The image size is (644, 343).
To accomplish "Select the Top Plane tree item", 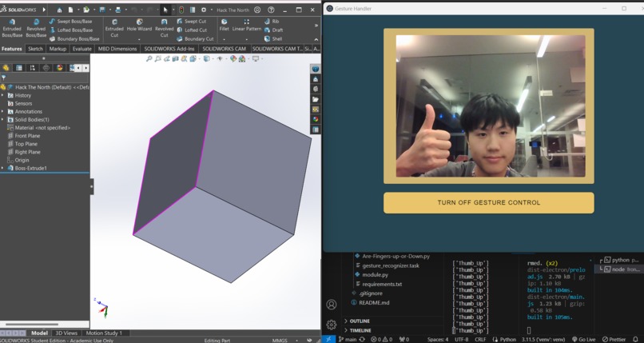I will [22, 144].
